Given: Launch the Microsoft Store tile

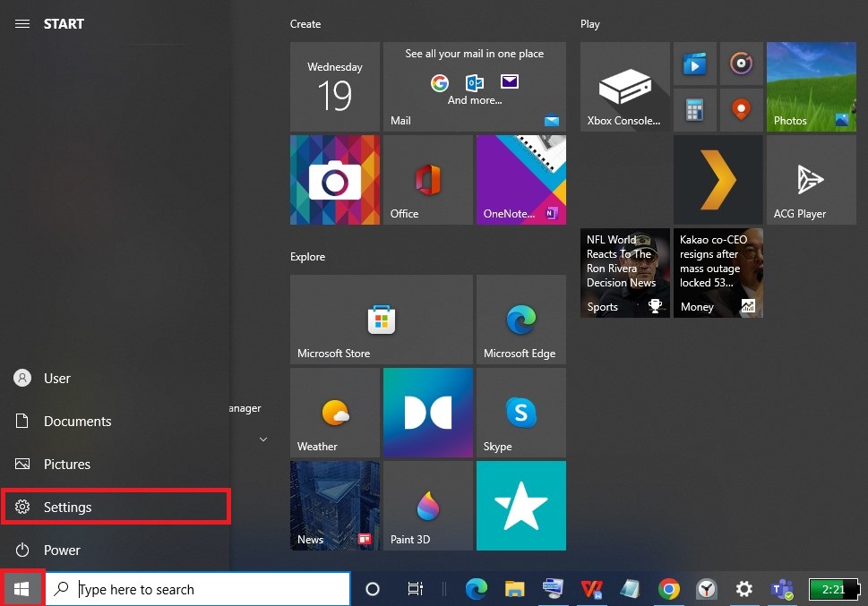Looking at the screenshot, I should click(x=382, y=320).
